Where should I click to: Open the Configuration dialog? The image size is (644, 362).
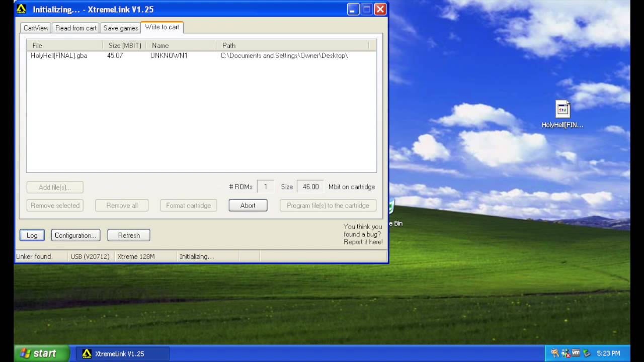(75, 235)
